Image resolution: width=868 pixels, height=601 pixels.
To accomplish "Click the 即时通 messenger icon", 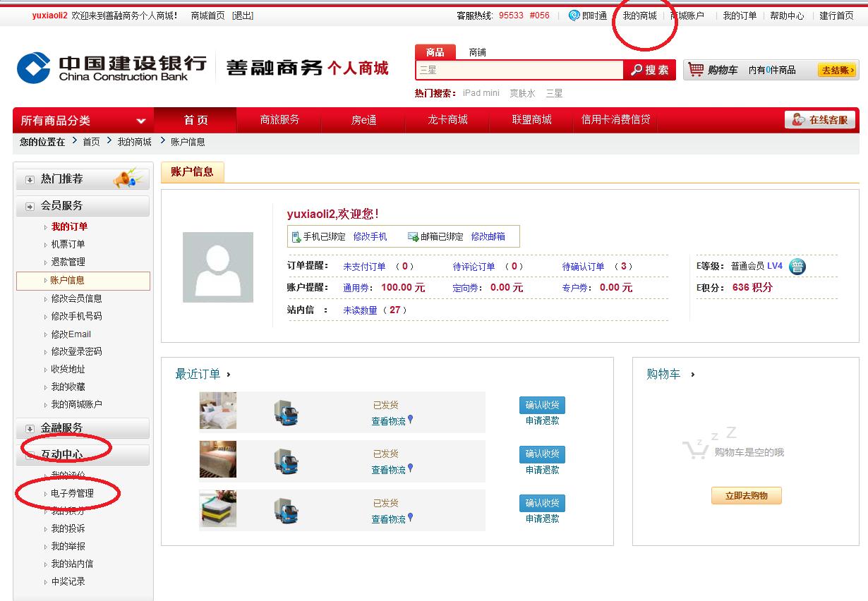I will (x=574, y=16).
